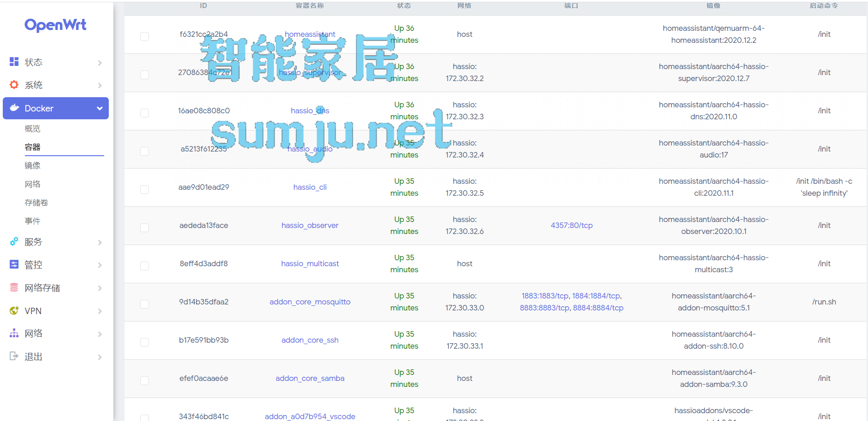Open Docker 概览 overview page

click(32, 129)
